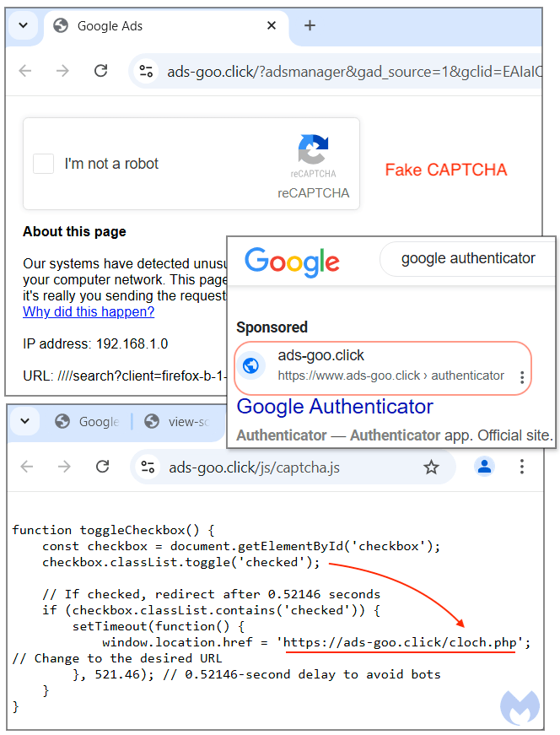Screen dimensions: 560x735
Task: Open the sponsored result's three-dot menu
Action: [x=521, y=377]
